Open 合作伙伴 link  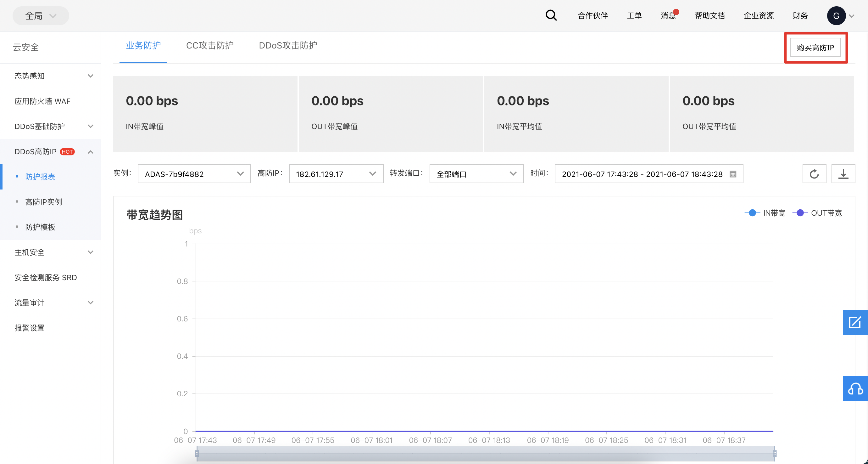point(593,16)
